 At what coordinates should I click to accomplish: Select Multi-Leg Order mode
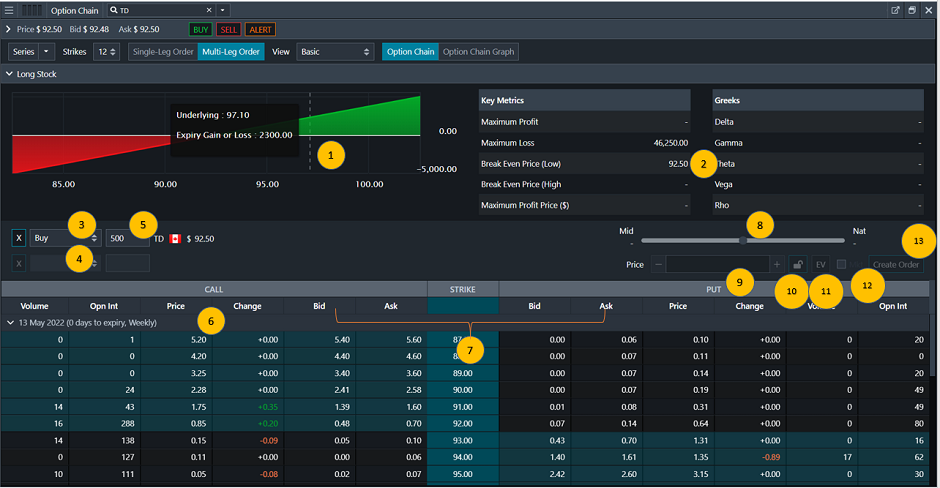(x=231, y=52)
